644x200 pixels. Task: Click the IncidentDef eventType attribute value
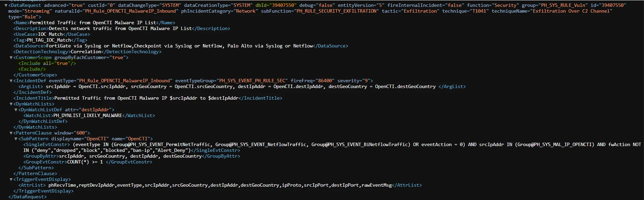(124, 81)
